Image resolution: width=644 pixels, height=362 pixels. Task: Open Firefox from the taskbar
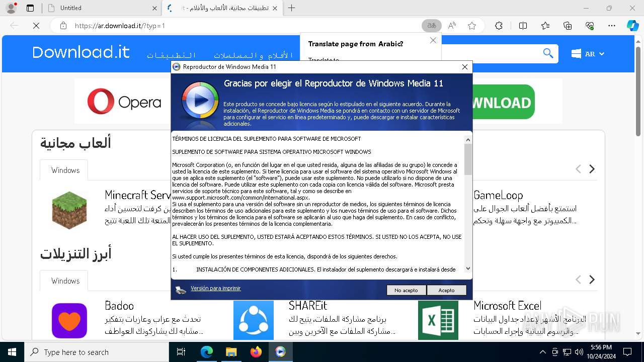pyautogui.click(x=256, y=352)
